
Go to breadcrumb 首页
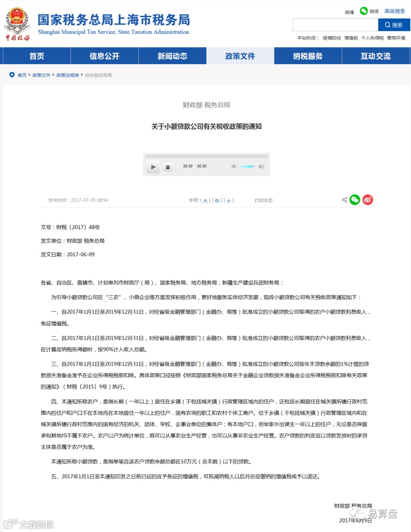coord(22,75)
